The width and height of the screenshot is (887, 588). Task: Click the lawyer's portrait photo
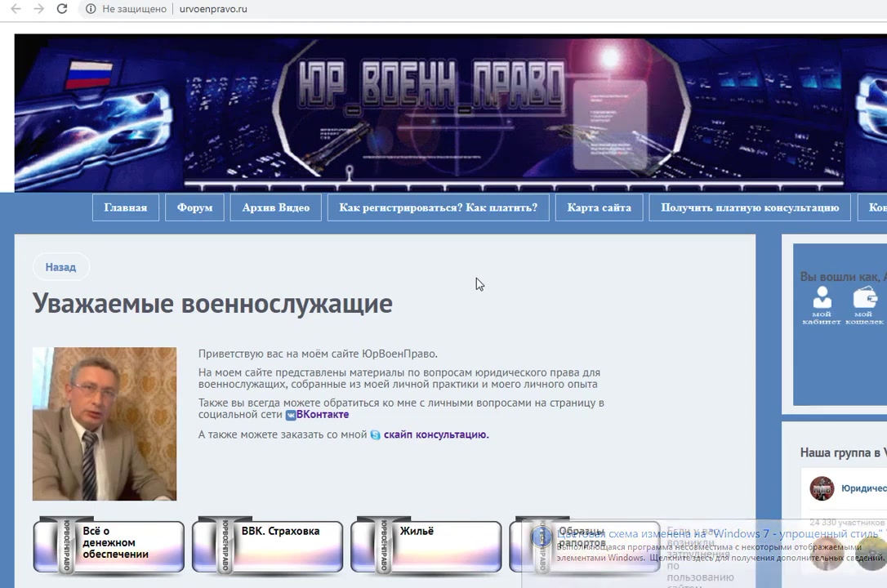(105, 424)
